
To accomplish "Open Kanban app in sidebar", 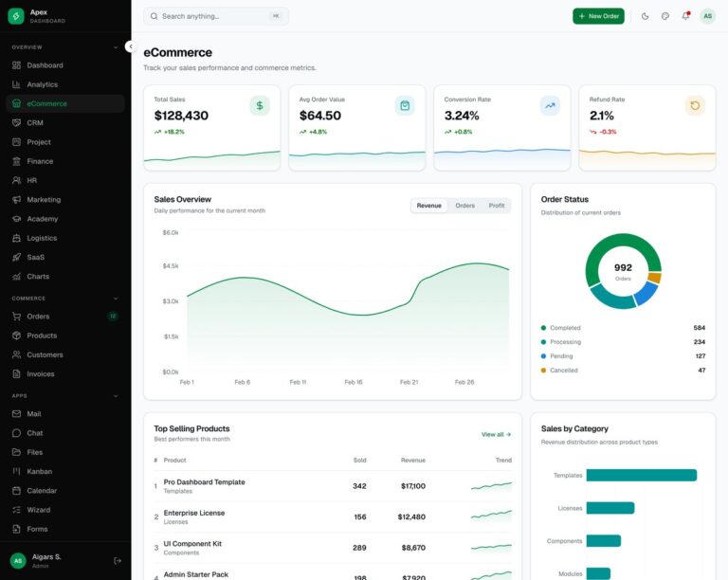I will point(65,471).
